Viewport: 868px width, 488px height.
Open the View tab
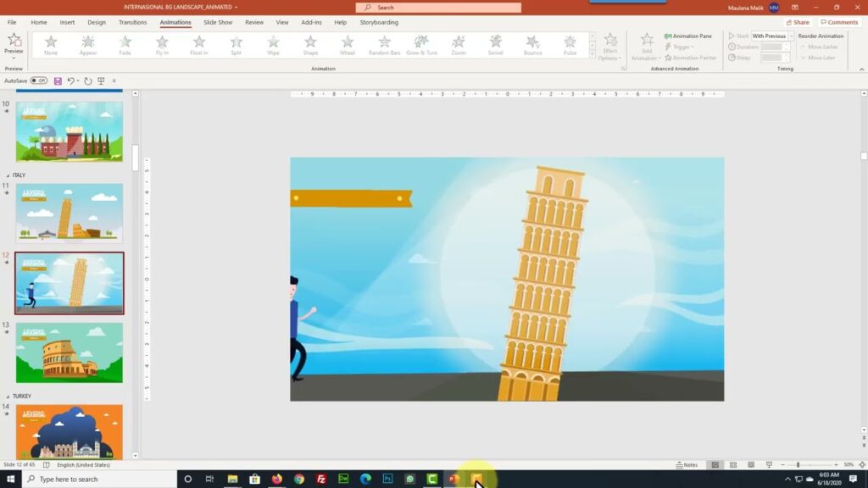282,22
